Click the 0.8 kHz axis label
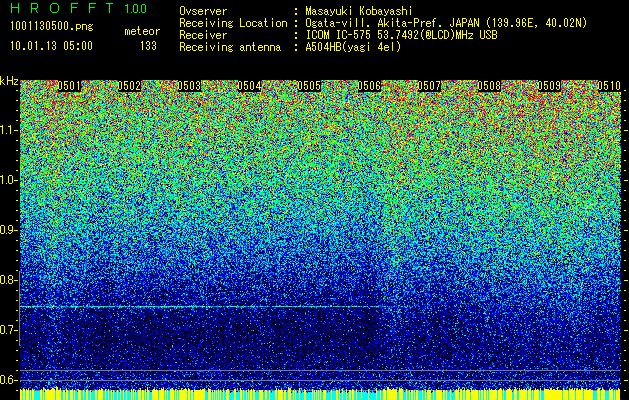Image resolution: width=629 pixels, height=400 pixels. pos(9,280)
